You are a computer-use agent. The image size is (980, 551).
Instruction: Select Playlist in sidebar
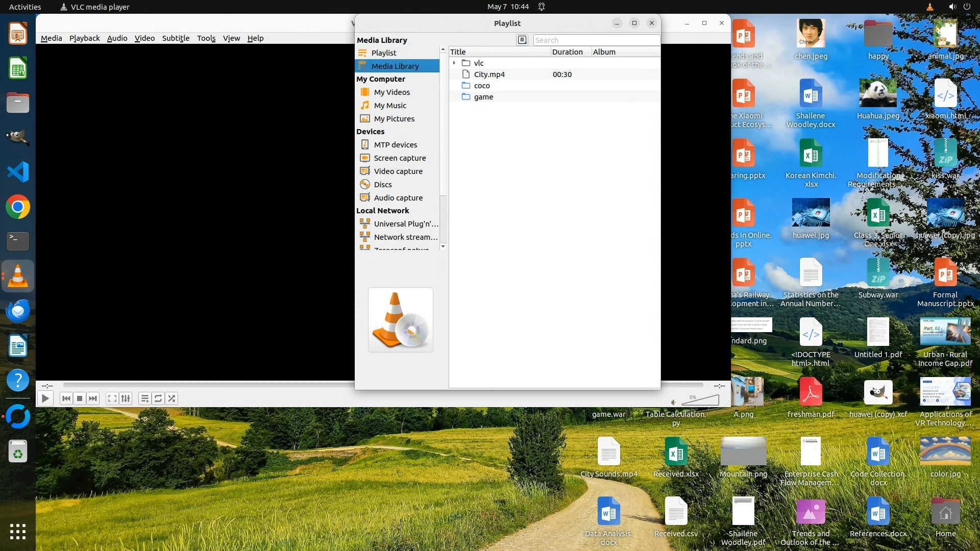click(383, 53)
